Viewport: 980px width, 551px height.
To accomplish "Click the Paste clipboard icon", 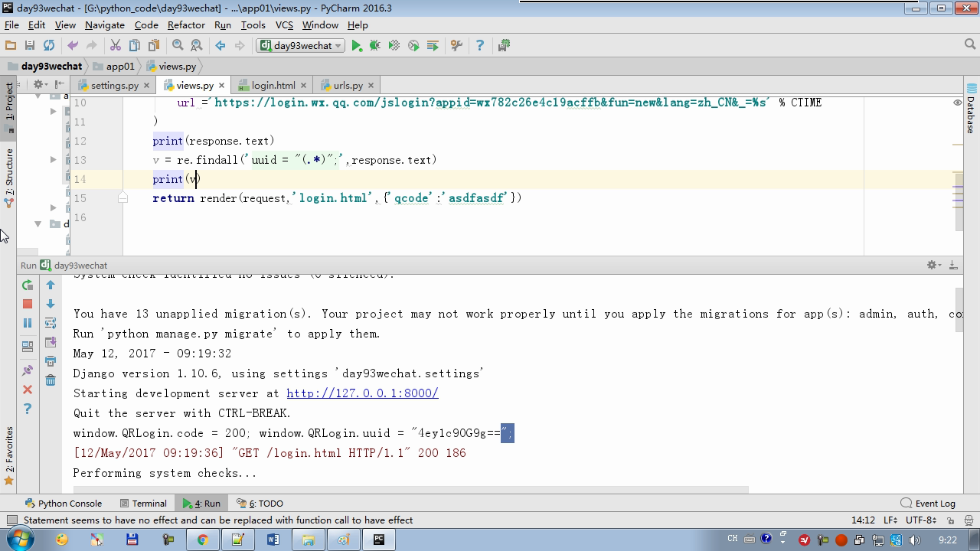I will (x=153, y=46).
